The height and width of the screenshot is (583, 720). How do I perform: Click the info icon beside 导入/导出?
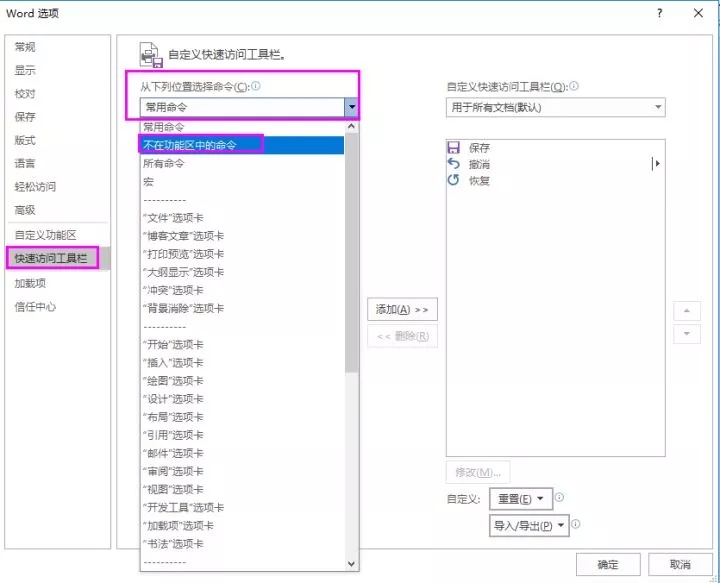[x=576, y=524]
